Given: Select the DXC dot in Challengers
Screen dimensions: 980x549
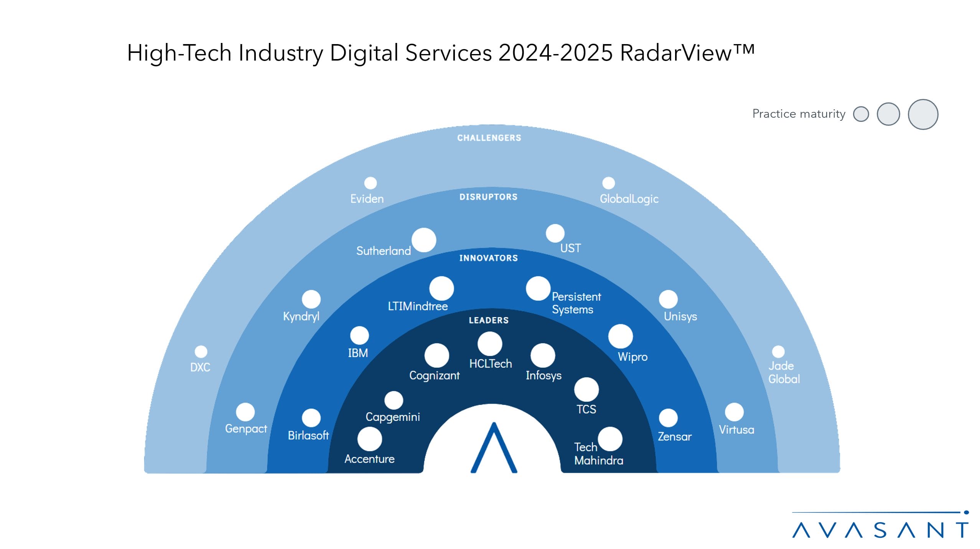Looking at the screenshot, I should pyautogui.click(x=201, y=351).
